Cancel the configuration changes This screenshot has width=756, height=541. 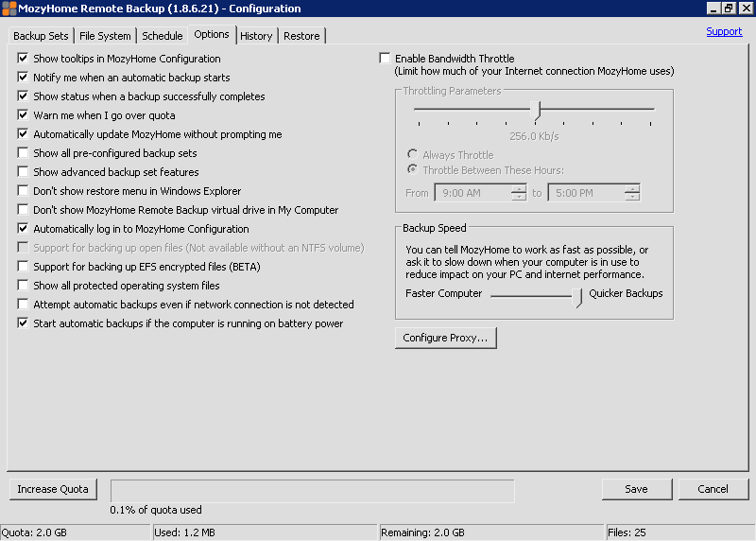tap(713, 489)
